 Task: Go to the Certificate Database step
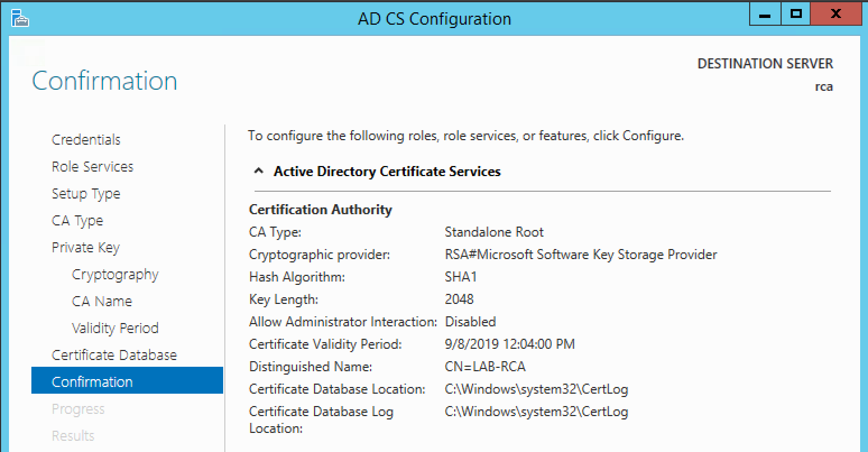pyautogui.click(x=114, y=355)
